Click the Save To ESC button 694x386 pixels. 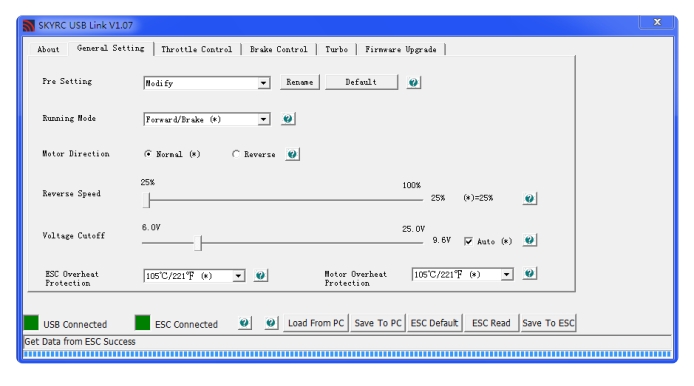[548, 323]
